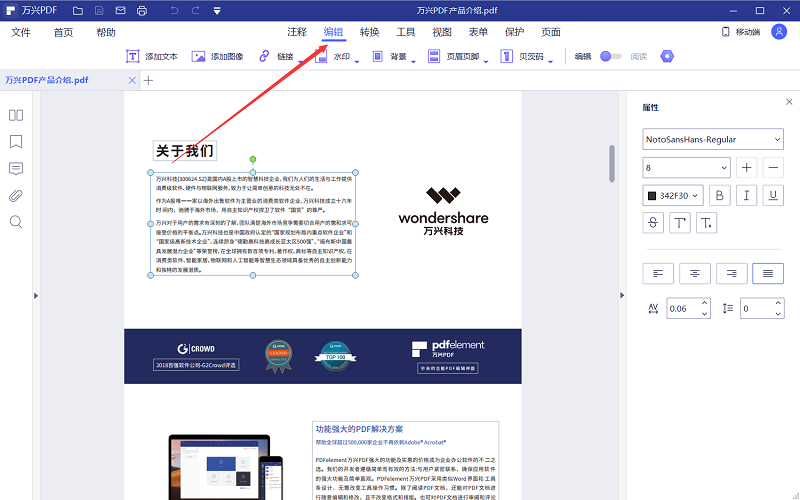Toggle strikethrough formatting
The image size is (800, 500).
(x=653, y=223)
